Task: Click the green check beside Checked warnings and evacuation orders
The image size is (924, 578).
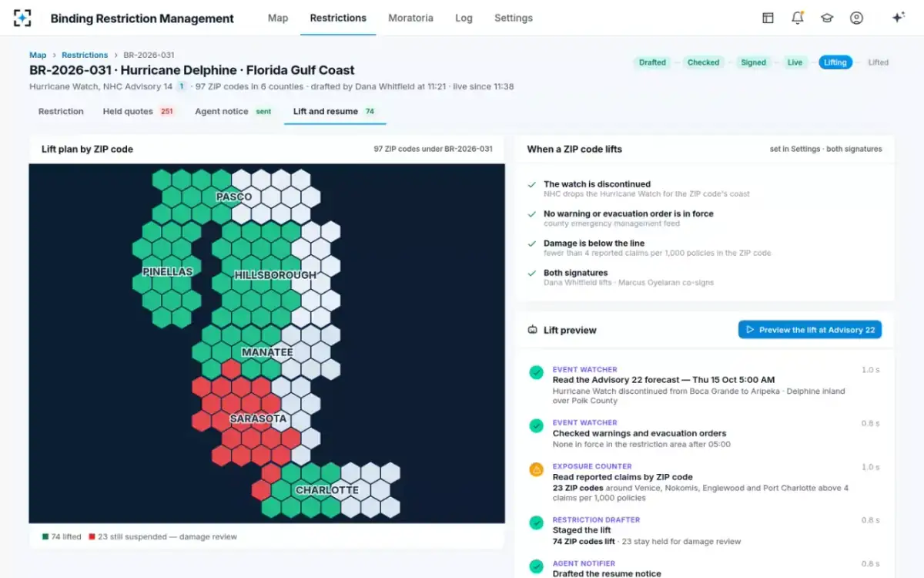Action: click(x=536, y=426)
